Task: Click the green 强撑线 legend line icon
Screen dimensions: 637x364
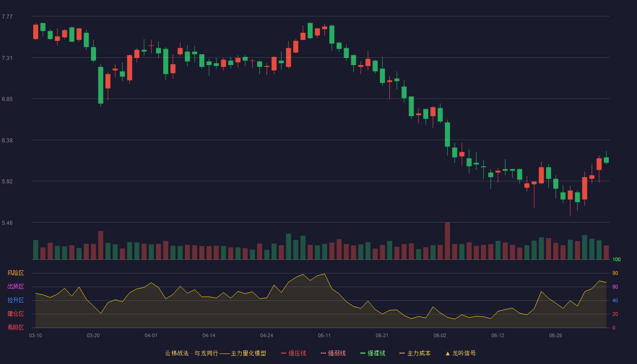Action: pos(363,353)
